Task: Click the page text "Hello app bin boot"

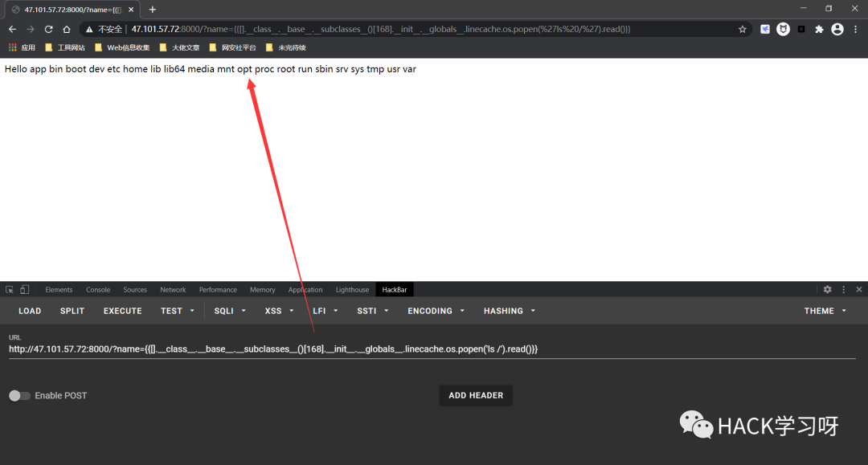Action: click(x=45, y=69)
